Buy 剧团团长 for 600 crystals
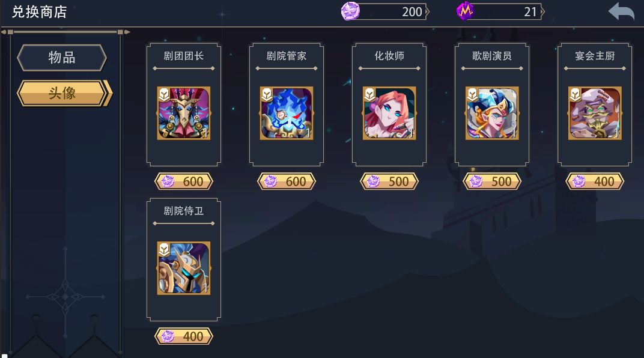 (184, 181)
